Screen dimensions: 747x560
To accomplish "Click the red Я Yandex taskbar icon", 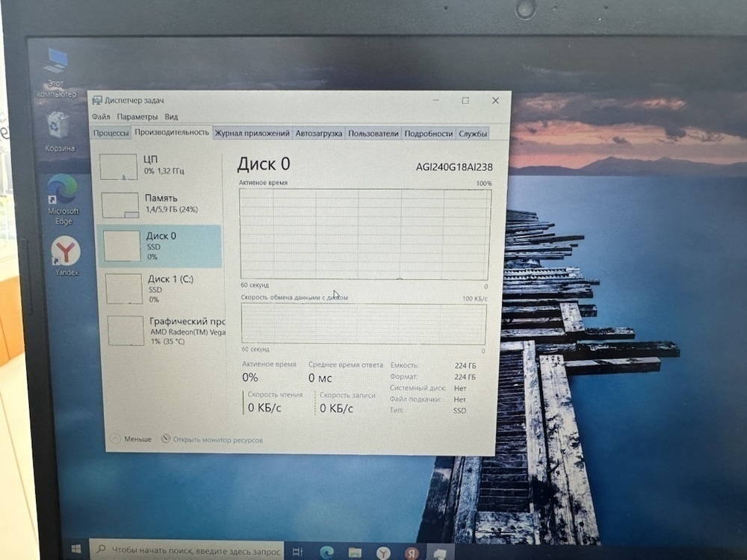I will pyautogui.click(x=412, y=553).
